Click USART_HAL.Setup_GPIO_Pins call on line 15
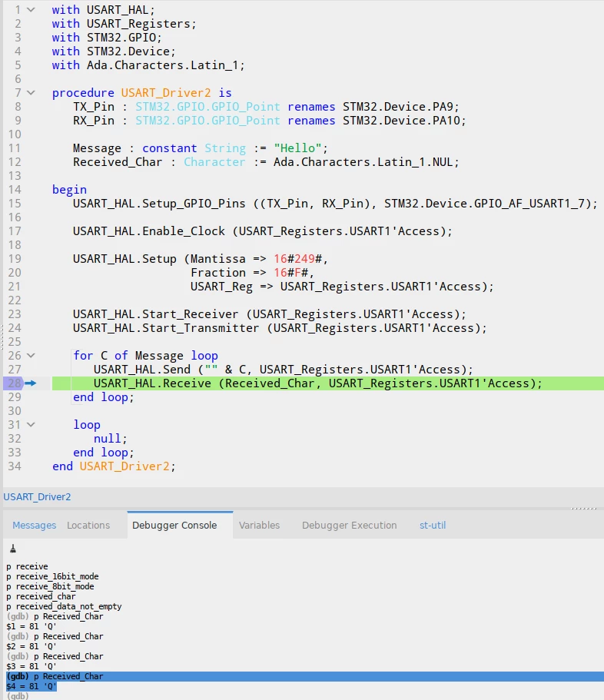 coord(159,203)
